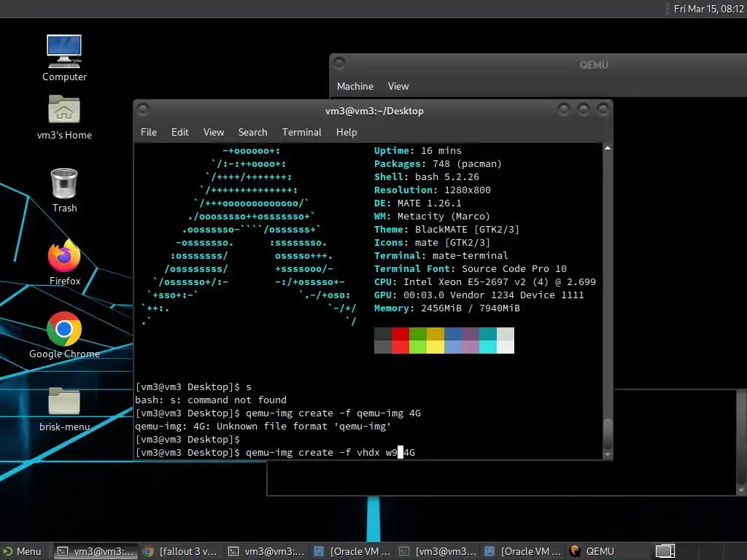Select the Trash desktop icon

pyautogui.click(x=64, y=190)
